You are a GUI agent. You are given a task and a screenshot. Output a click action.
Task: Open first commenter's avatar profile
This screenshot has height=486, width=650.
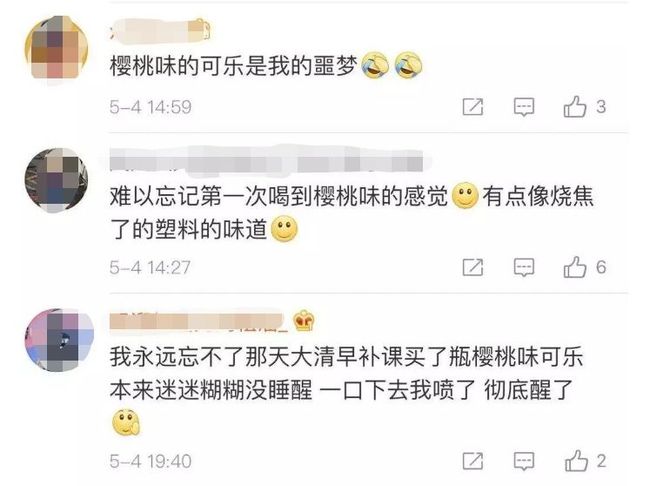(57, 49)
